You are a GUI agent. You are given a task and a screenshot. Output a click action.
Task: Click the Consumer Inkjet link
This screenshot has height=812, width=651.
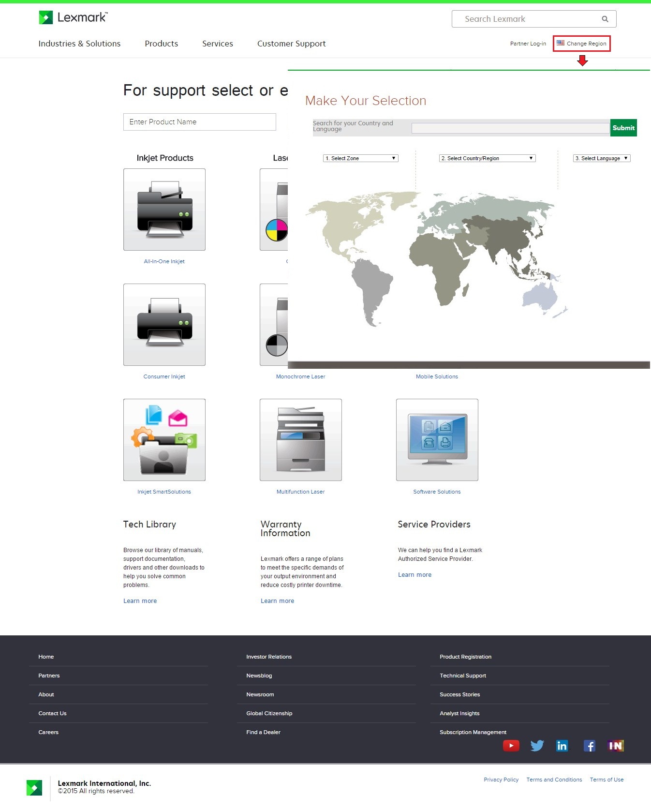tap(164, 376)
